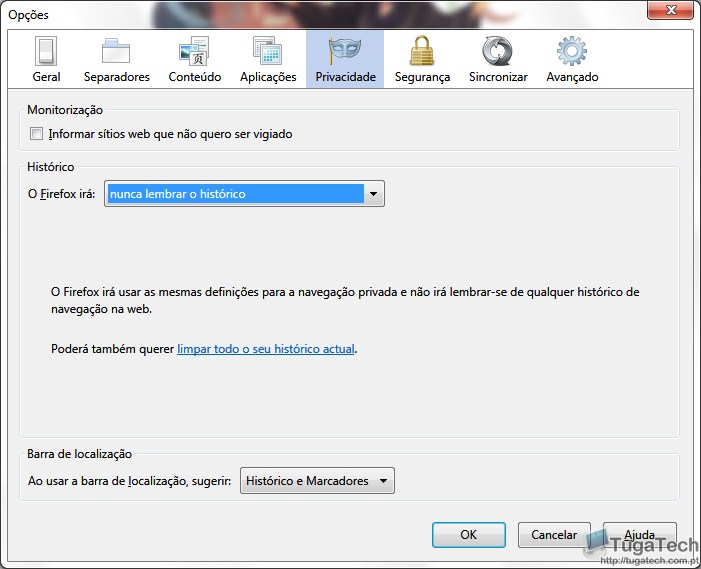
Task: Select the text 'O Firefox irá usar as mesmas definições'
Action: tap(155, 292)
